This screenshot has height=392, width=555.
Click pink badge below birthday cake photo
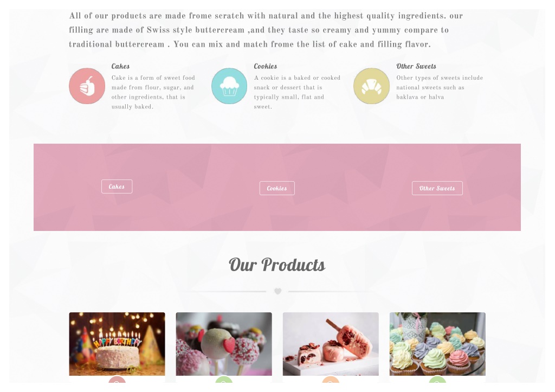pos(117,380)
